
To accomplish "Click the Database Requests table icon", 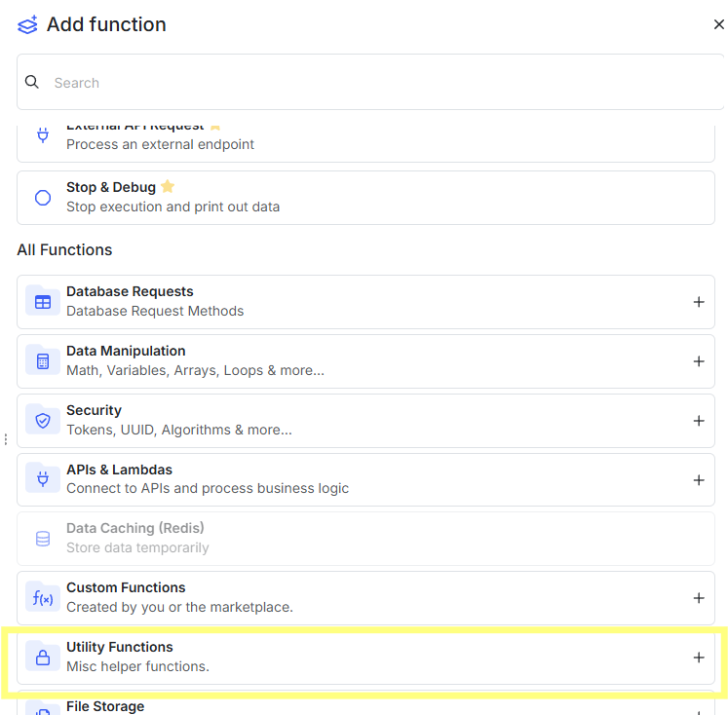I will 43,302.
